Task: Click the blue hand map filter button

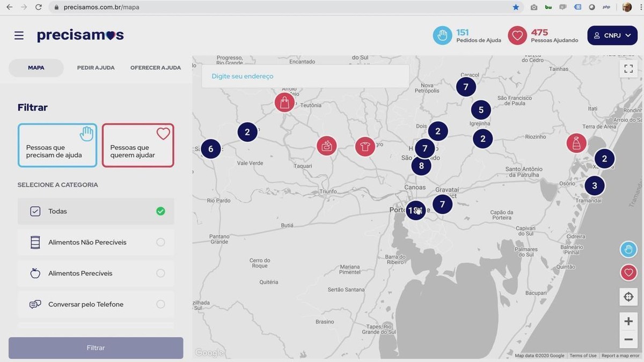Action: click(x=628, y=249)
